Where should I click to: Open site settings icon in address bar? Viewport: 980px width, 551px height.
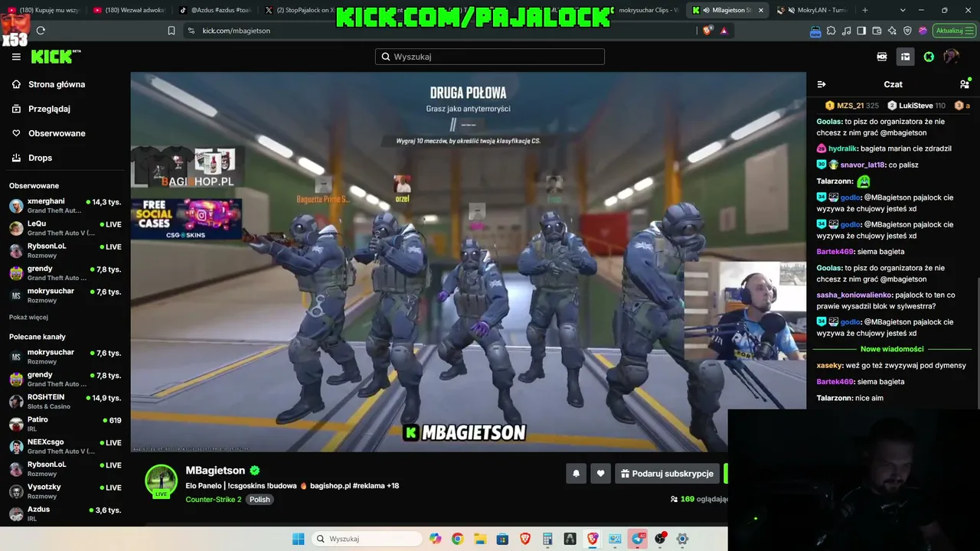190,31
